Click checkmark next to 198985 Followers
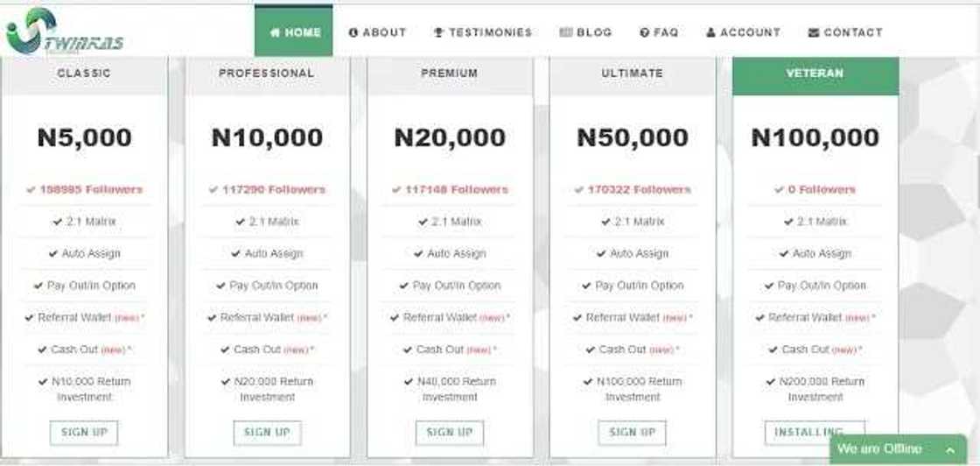 [31, 189]
